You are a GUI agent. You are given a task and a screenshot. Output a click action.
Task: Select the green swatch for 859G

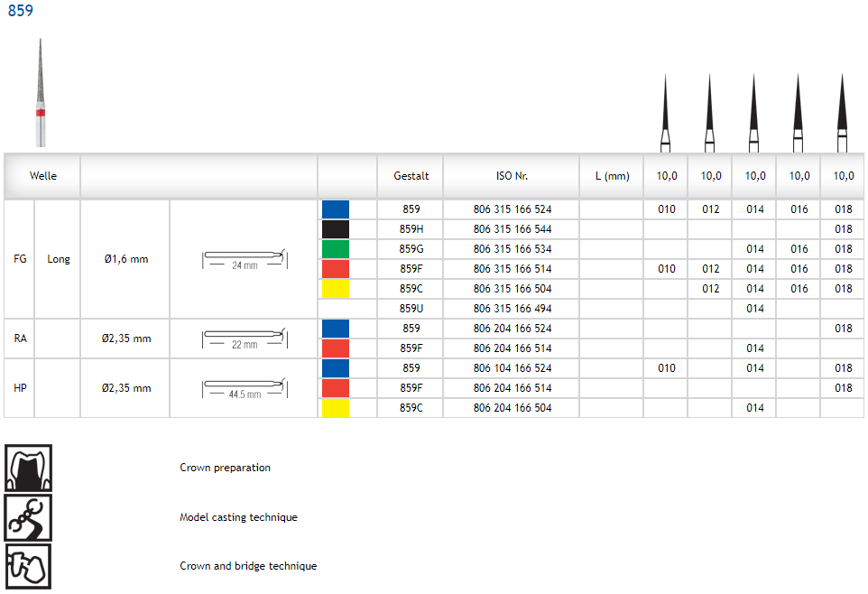coord(336,249)
